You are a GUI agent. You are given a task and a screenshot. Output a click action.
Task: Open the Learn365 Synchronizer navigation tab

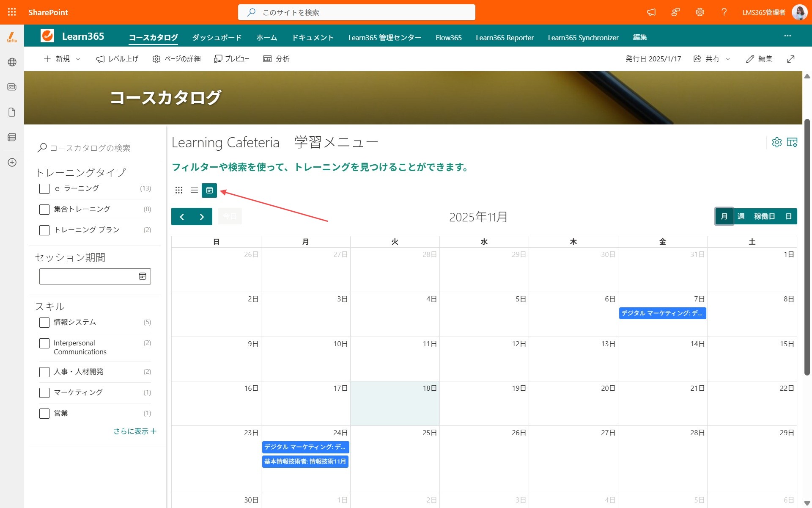pyautogui.click(x=583, y=37)
